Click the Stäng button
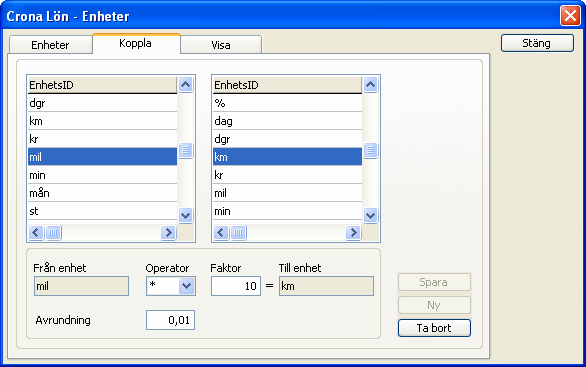Viewport: 586px width, 367px height. pos(537,43)
